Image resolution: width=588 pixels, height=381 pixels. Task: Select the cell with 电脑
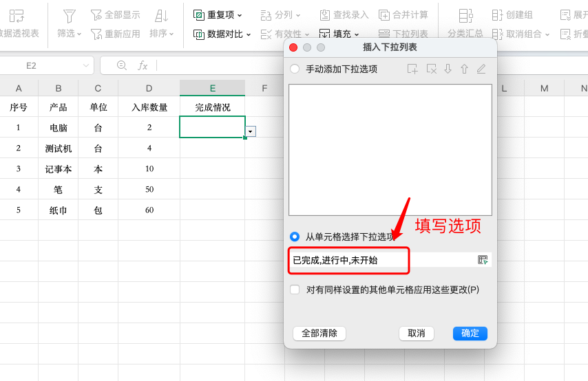click(x=58, y=128)
